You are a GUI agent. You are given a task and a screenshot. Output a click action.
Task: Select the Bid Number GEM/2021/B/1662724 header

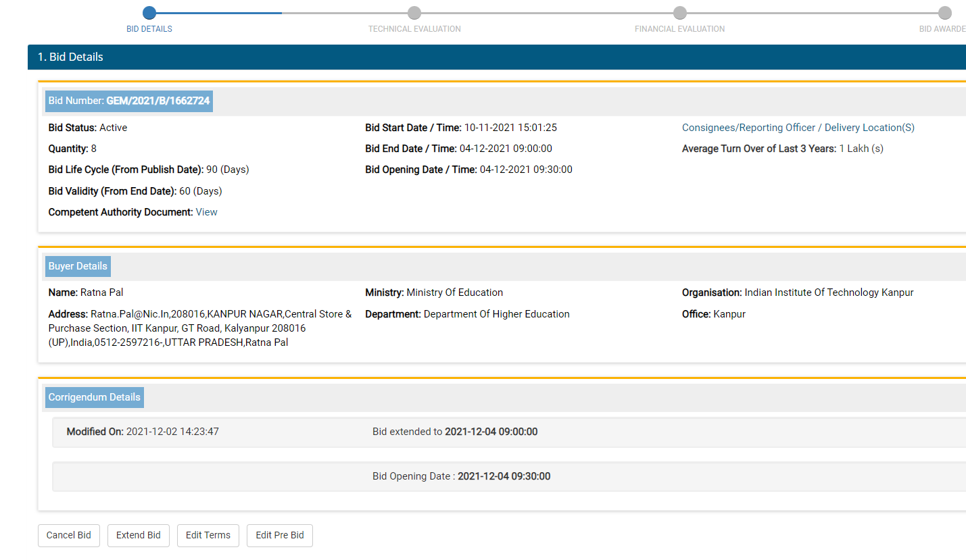pyautogui.click(x=129, y=101)
